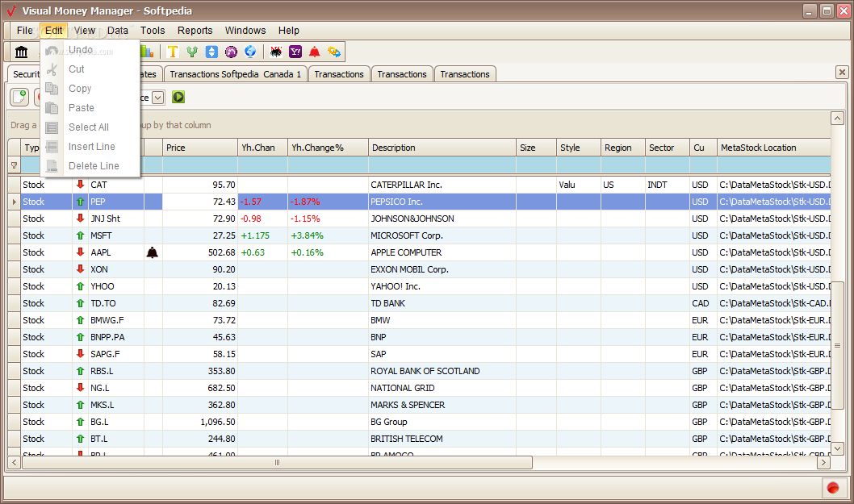The width and height of the screenshot is (854, 504).
Task: Choose Undo from the Edit menu
Action: (x=90, y=50)
